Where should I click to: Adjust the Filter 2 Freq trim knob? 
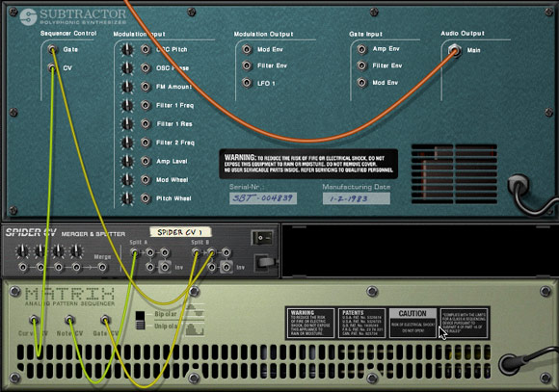(x=127, y=143)
